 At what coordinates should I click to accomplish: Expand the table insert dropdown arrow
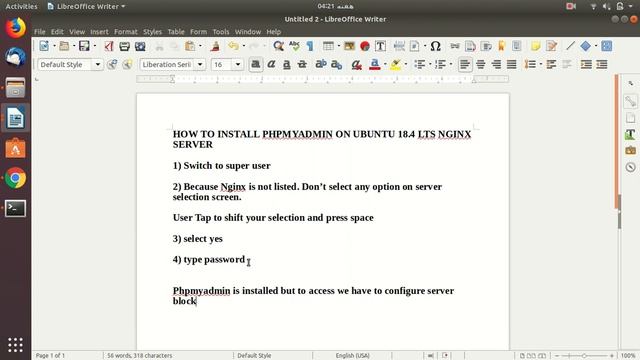pos(338,46)
